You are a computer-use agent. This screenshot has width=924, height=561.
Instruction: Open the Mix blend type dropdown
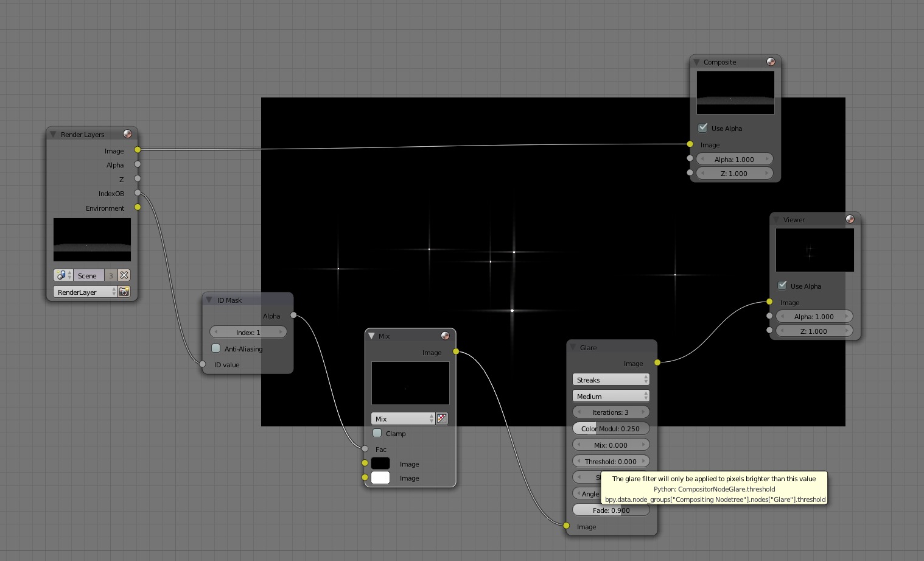tap(403, 418)
